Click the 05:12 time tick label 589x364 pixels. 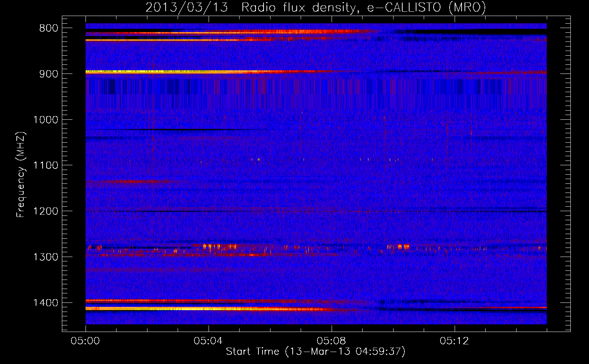454,341
